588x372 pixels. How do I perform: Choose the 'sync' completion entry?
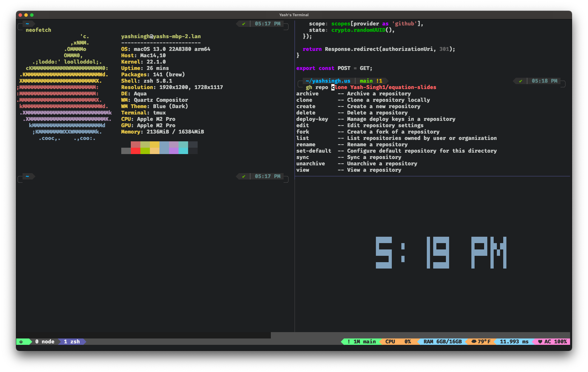click(349, 157)
